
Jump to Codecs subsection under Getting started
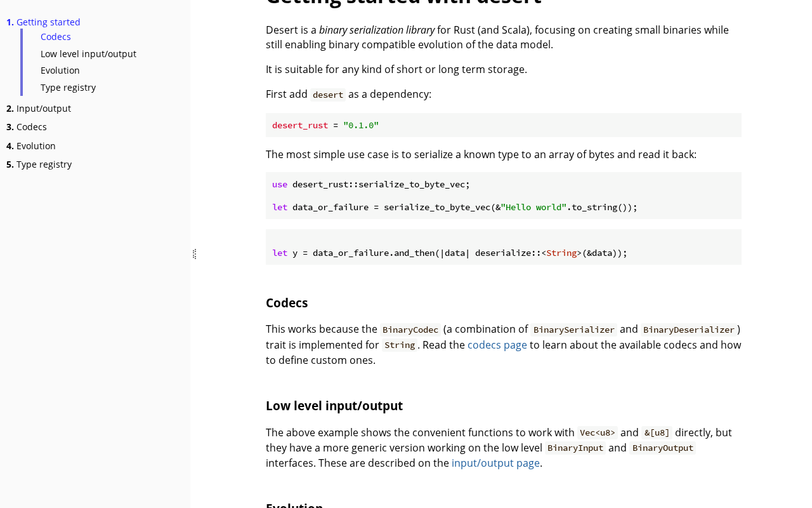point(56,37)
